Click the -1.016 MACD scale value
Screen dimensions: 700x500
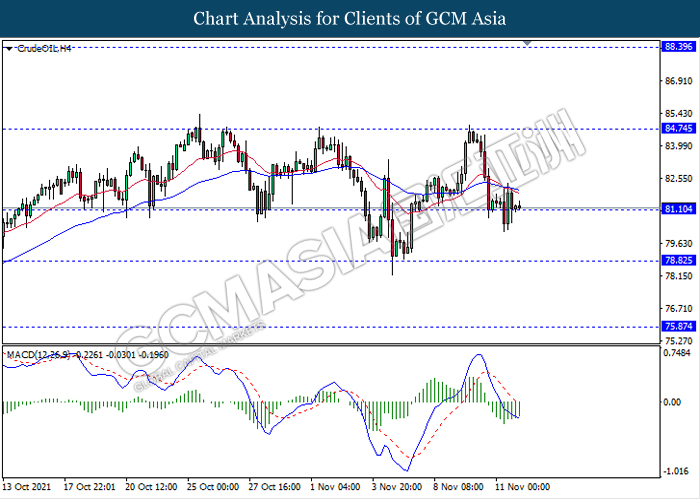pyautogui.click(x=677, y=472)
